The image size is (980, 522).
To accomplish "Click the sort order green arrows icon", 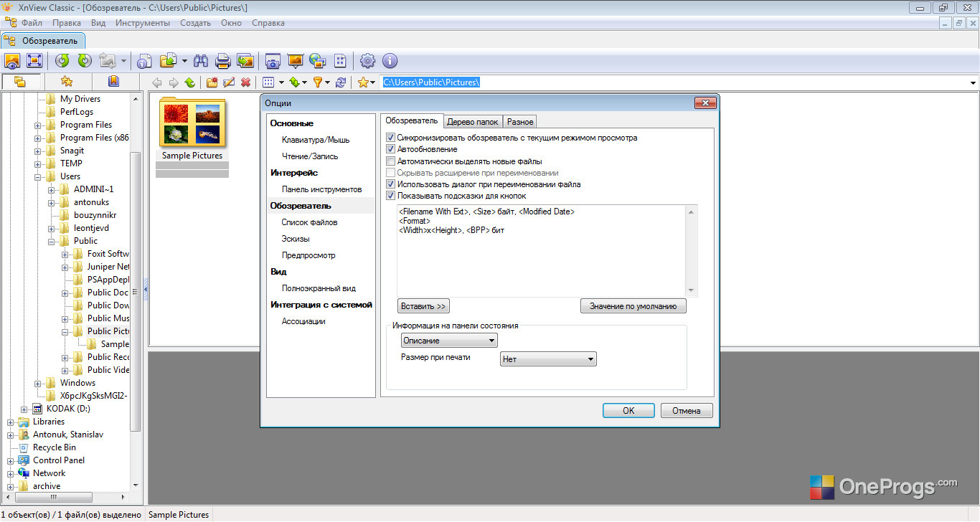I will (294, 82).
